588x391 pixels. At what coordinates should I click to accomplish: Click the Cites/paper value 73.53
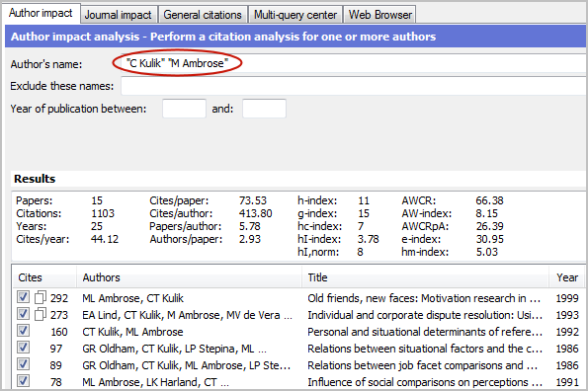tap(253, 200)
